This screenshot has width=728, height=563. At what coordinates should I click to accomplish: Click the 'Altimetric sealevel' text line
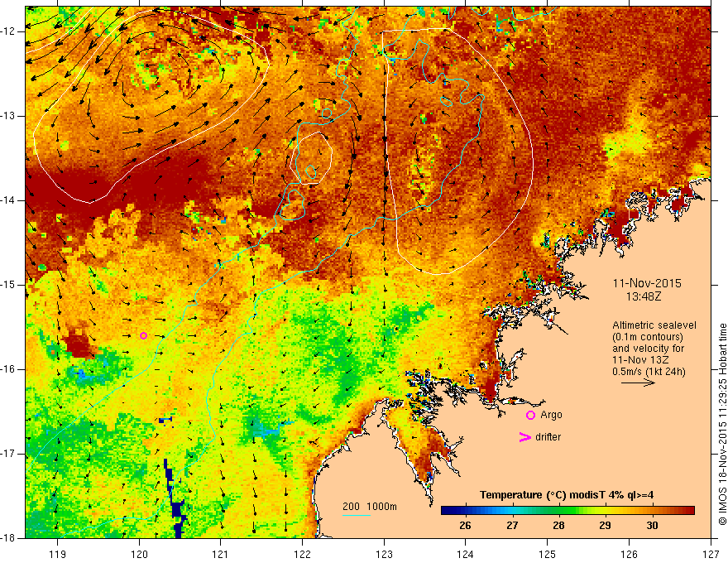coord(654,325)
